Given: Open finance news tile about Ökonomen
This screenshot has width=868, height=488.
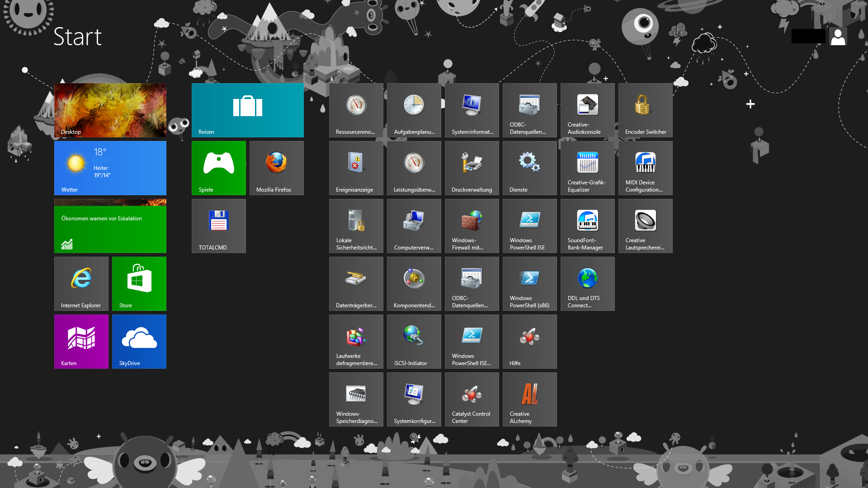Looking at the screenshot, I should coord(110,225).
